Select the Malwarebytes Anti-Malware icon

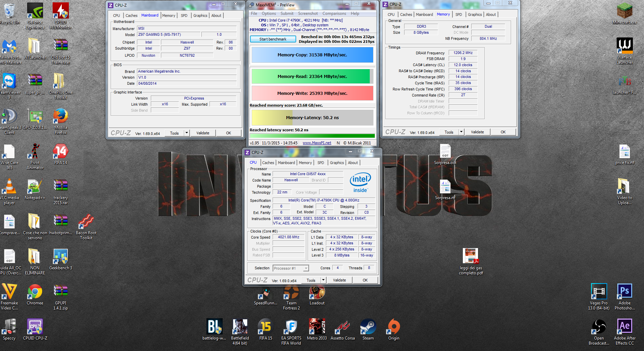click(9, 51)
